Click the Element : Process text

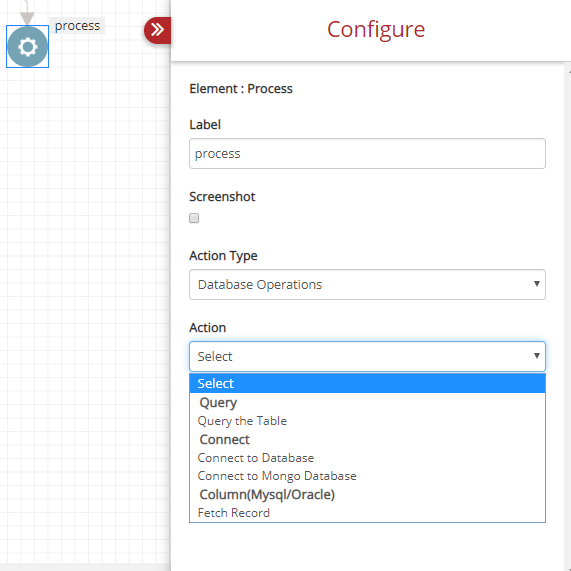[241, 89]
